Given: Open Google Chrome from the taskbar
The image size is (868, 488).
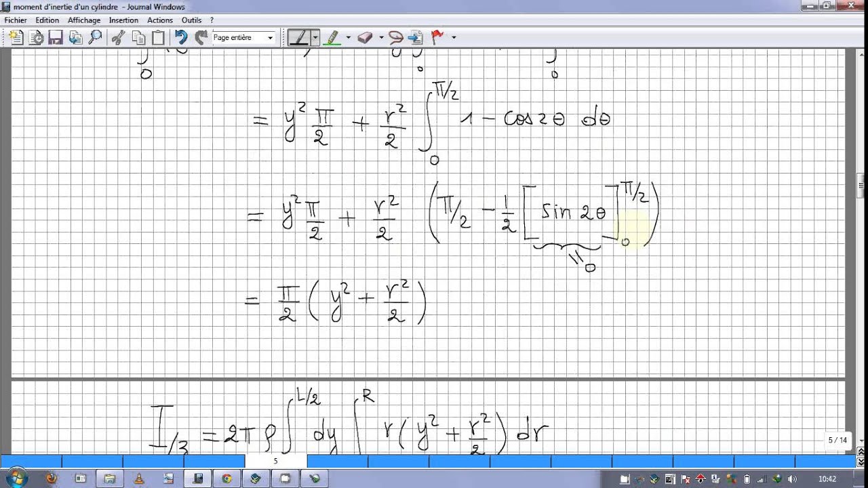Looking at the screenshot, I should 226,479.
